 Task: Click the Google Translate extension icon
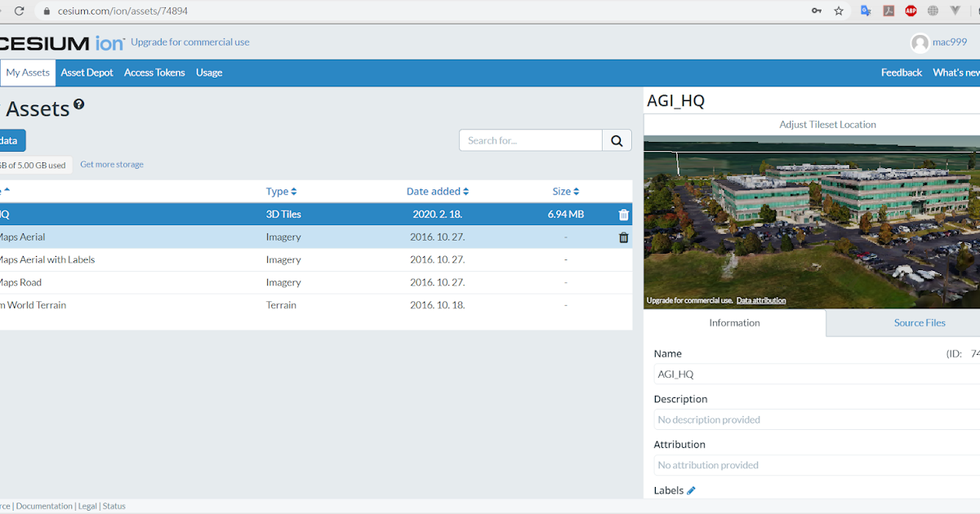(x=866, y=11)
